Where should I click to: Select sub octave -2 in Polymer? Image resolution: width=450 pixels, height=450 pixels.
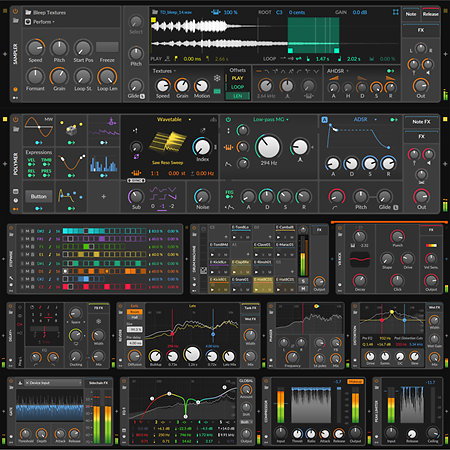tap(172, 206)
